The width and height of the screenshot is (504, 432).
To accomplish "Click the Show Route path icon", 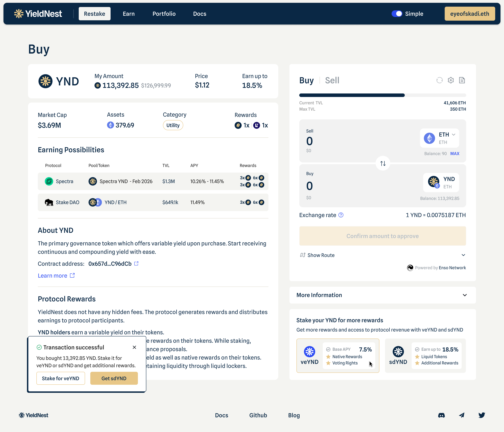I will click(x=303, y=255).
